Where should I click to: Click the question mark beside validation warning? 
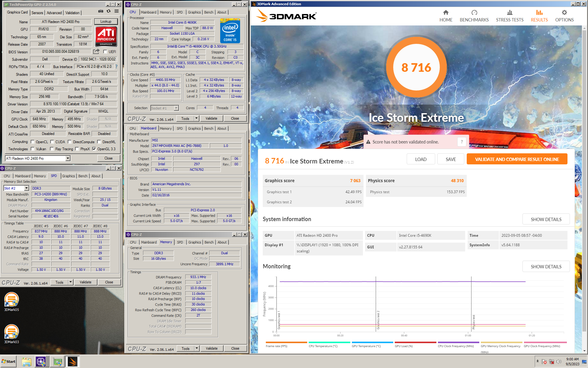pyautogui.click(x=462, y=142)
